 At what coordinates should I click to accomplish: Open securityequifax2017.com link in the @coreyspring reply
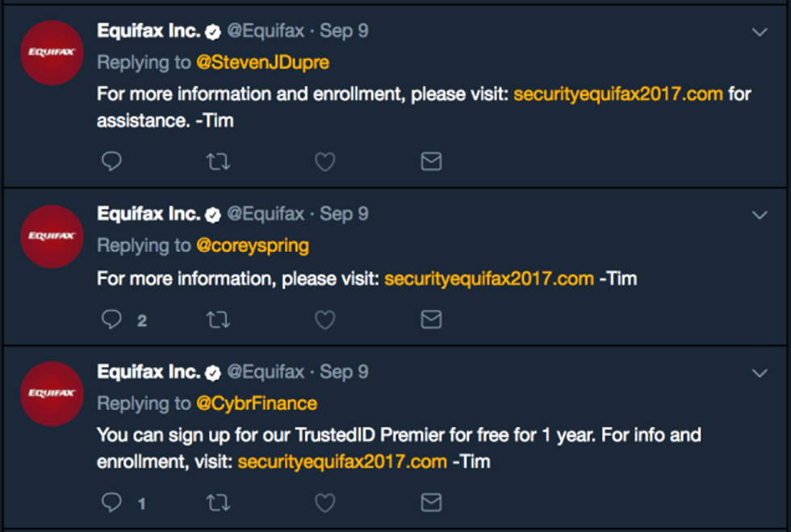(x=488, y=279)
